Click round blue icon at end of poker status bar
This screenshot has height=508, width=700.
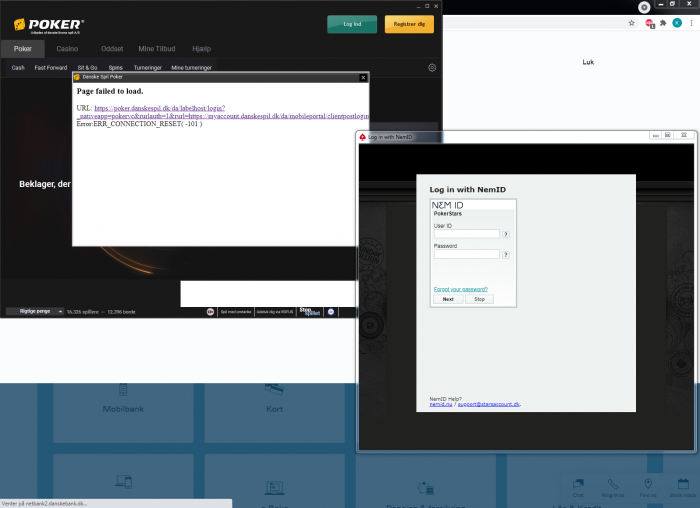[x=331, y=312]
